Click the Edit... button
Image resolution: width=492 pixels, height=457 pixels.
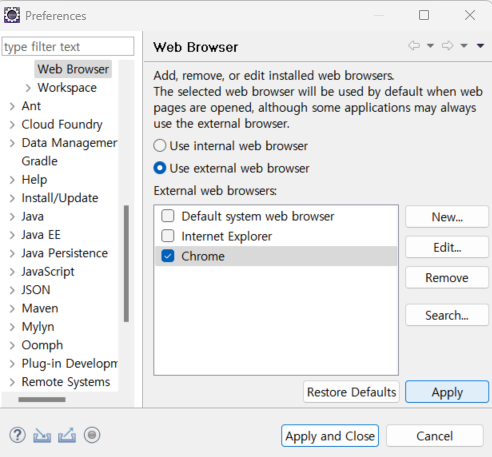click(x=447, y=247)
